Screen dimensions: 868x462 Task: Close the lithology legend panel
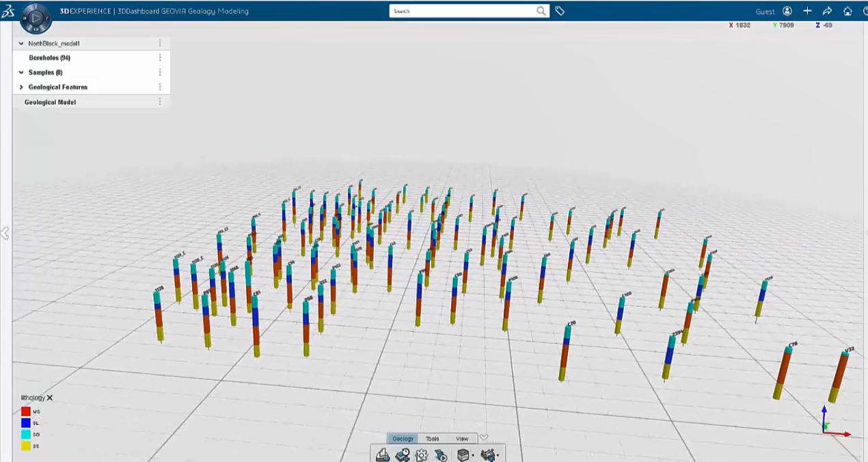point(50,397)
